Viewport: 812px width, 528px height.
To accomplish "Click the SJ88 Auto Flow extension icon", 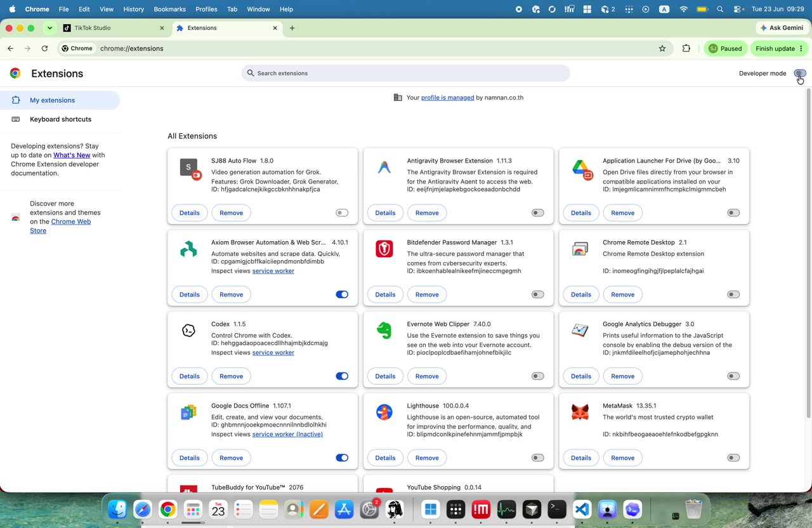I will [x=189, y=168].
